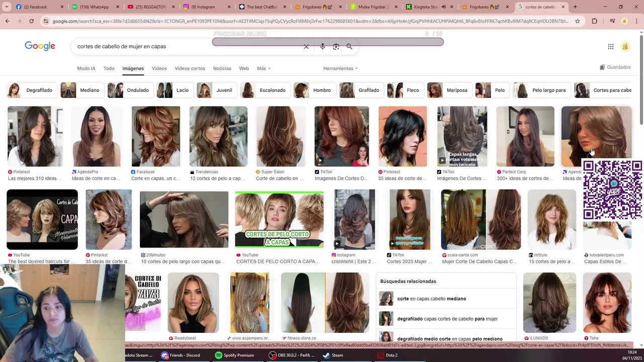Open the InStyle 15 cortes de pelo image
This screenshot has width=644, height=362.
click(x=552, y=220)
